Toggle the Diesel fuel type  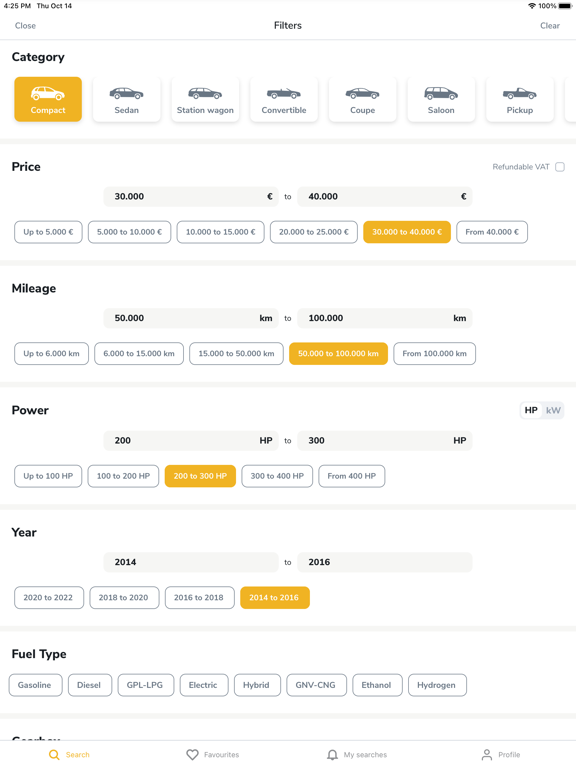tap(89, 685)
